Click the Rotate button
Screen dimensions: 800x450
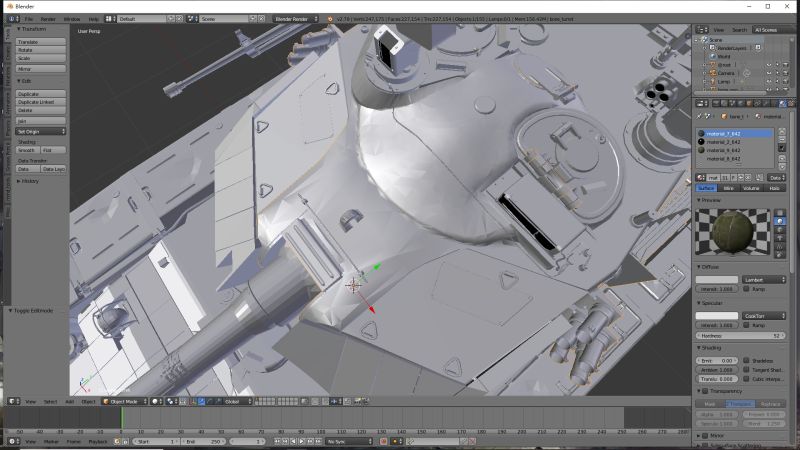41,50
